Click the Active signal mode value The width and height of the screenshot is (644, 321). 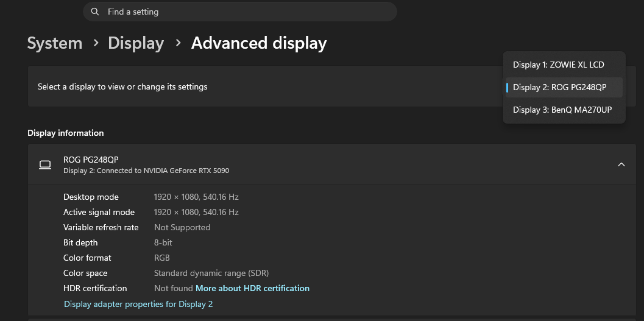click(x=196, y=212)
